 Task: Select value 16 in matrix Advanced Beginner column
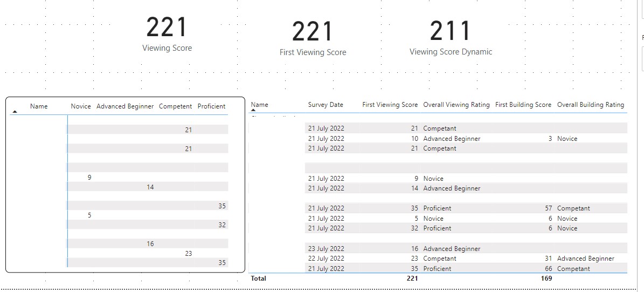tap(150, 244)
